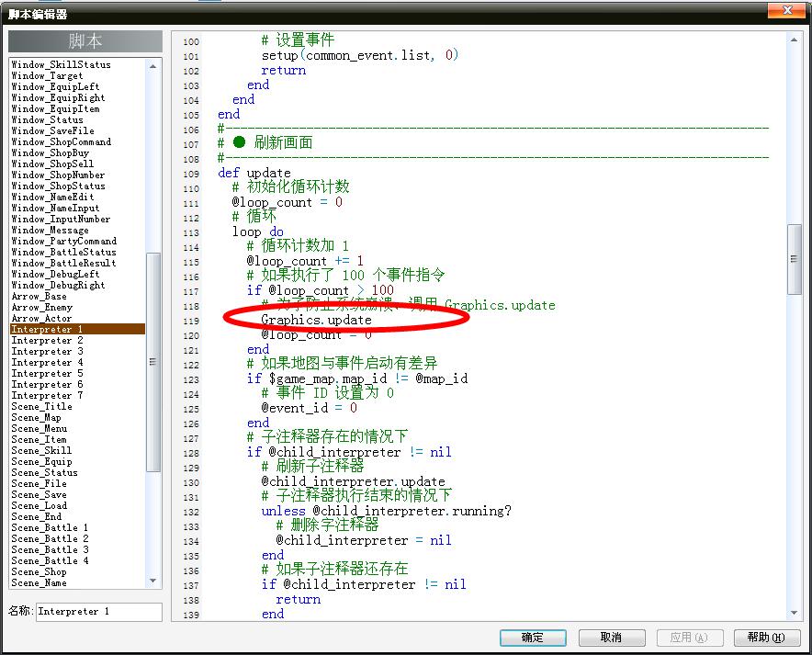Open help with the 帮助(H) button
Image resolution: width=812 pixels, height=655 pixels.
[x=766, y=638]
